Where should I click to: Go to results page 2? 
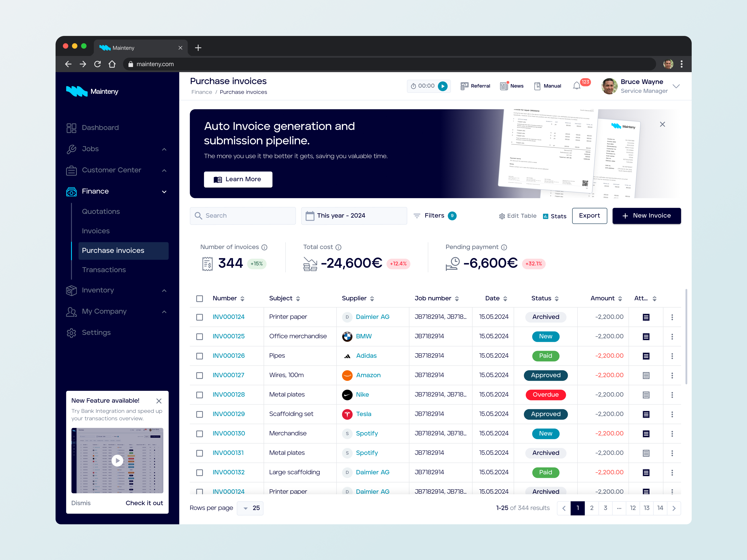tap(591, 508)
